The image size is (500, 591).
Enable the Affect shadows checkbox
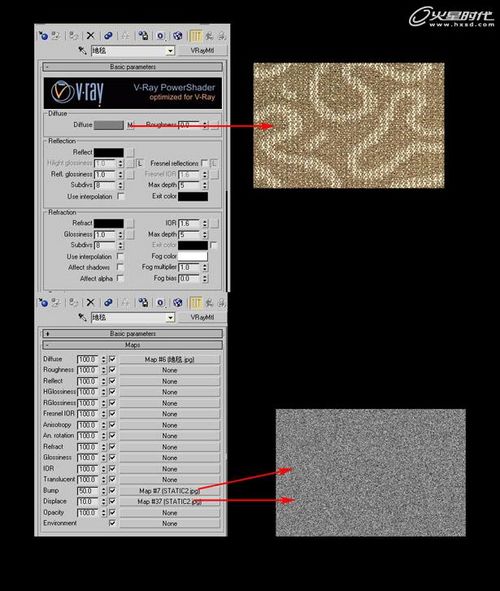pyautogui.click(x=120, y=267)
